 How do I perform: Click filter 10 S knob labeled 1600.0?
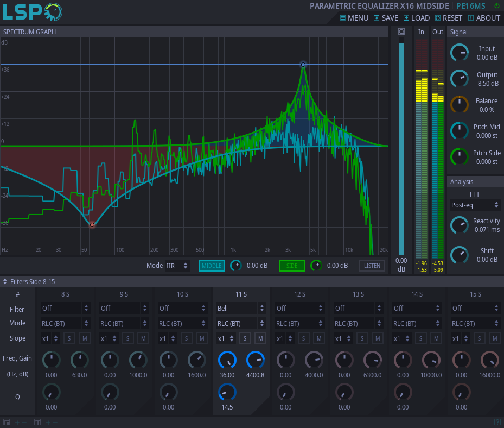(x=197, y=360)
